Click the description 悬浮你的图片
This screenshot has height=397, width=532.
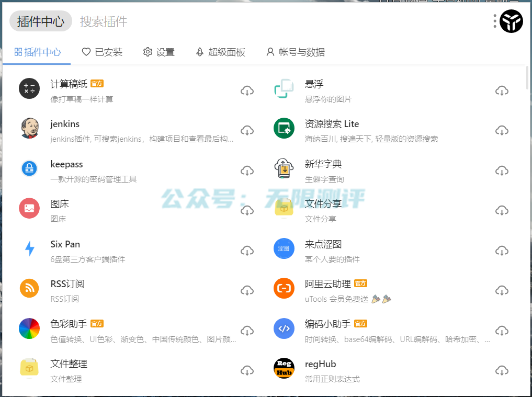(x=328, y=99)
